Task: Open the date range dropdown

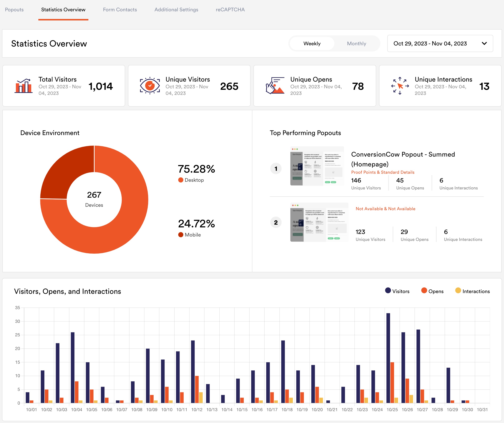Action: 430,44
